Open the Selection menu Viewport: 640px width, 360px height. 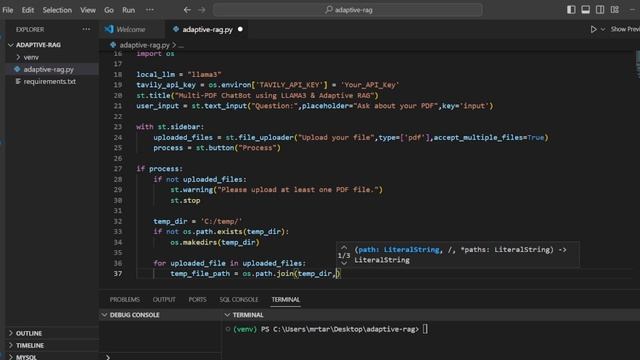(x=57, y=10)
